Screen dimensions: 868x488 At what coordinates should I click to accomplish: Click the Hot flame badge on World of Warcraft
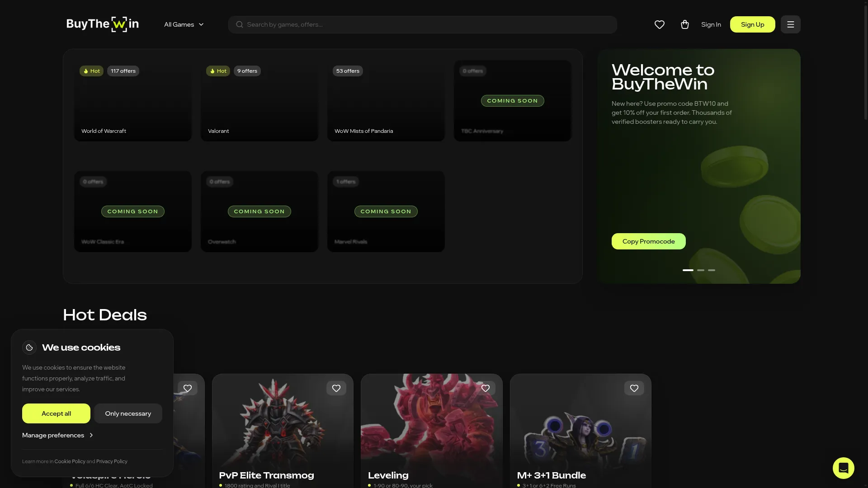[x=91, y=71]
